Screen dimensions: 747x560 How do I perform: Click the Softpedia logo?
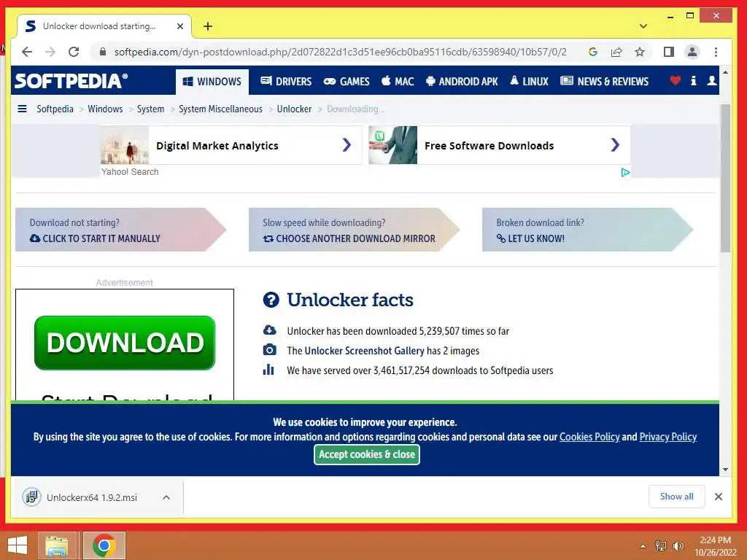tap(71, 81)
